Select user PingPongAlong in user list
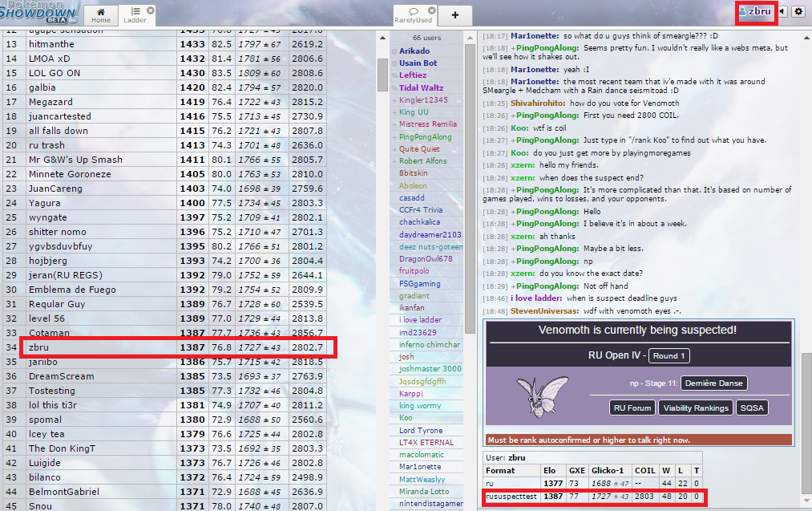The width and height of the screenshot is (812, 511). [425, 136]
